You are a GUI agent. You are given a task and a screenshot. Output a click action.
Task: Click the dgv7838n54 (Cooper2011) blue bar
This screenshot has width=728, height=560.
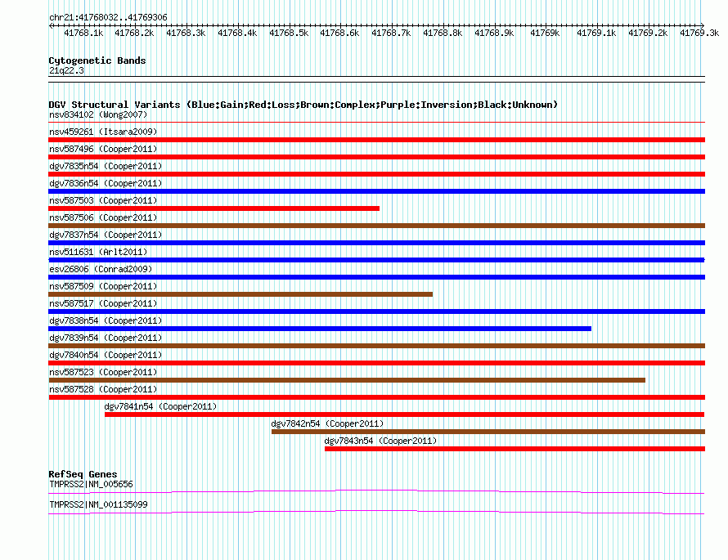320,329
